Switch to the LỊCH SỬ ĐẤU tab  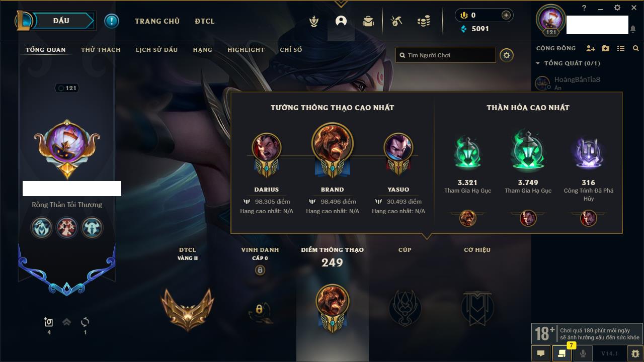(156, 50)
